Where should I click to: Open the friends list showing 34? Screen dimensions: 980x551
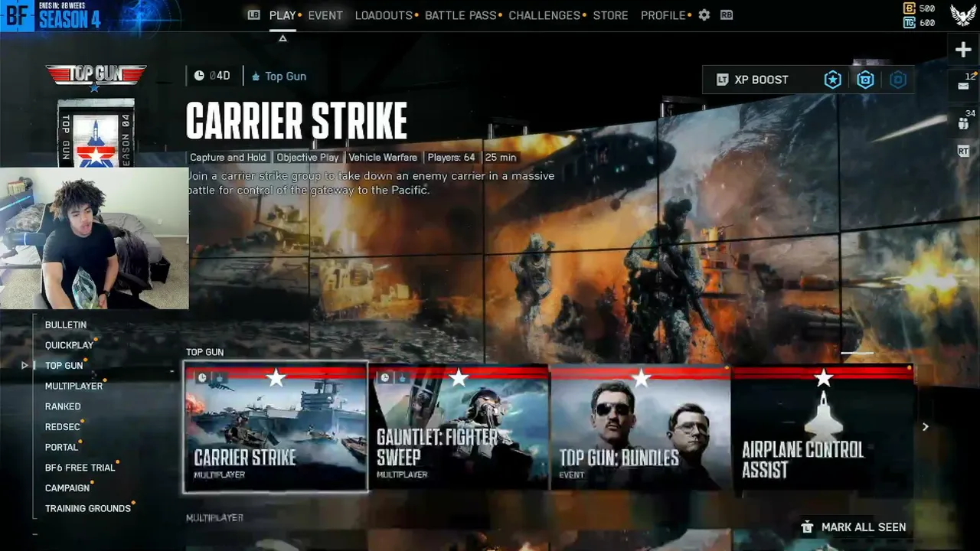[x=963, y=122]
